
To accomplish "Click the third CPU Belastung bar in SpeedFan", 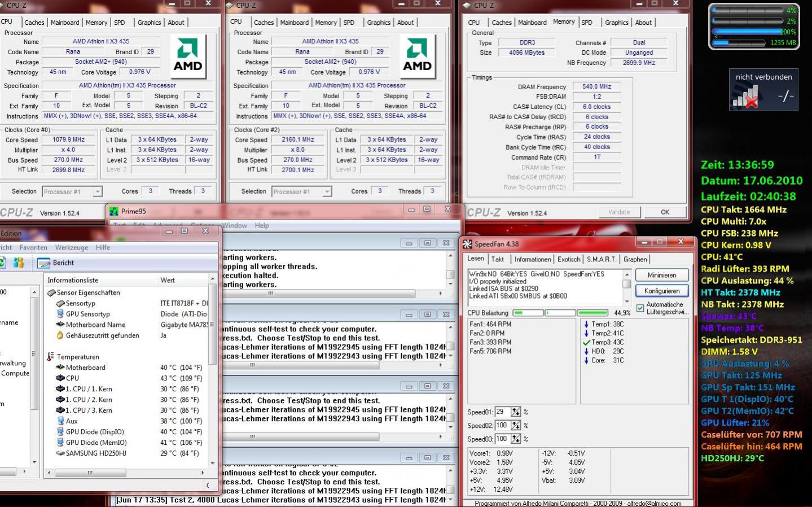I will pos(593,313).
